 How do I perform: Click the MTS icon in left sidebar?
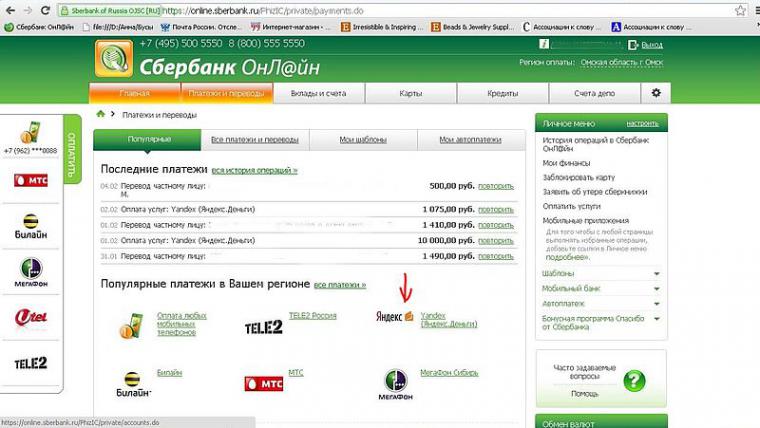[30, 180]
